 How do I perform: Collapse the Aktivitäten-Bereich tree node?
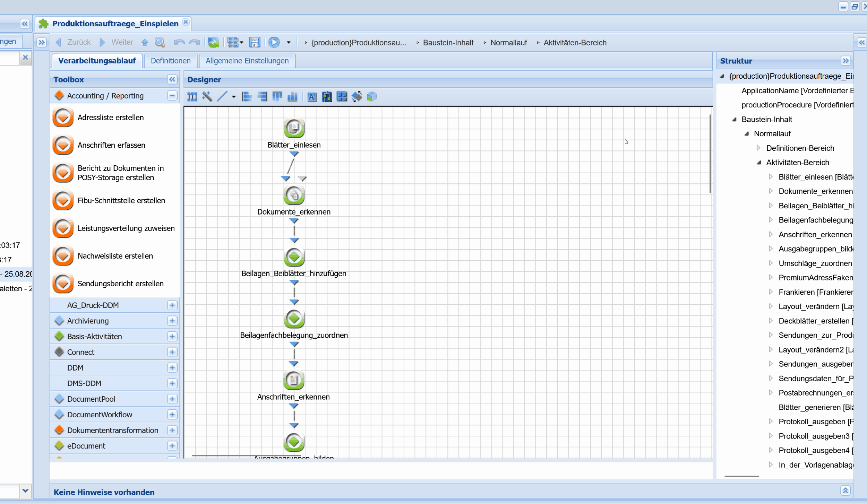[758, 163]
